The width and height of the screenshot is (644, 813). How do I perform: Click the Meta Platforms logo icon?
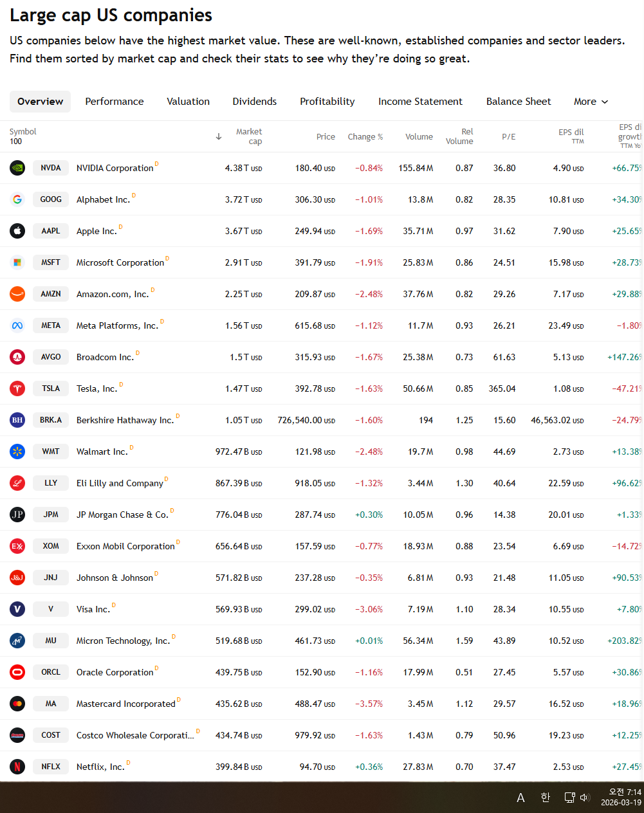[x=17, y=325]
